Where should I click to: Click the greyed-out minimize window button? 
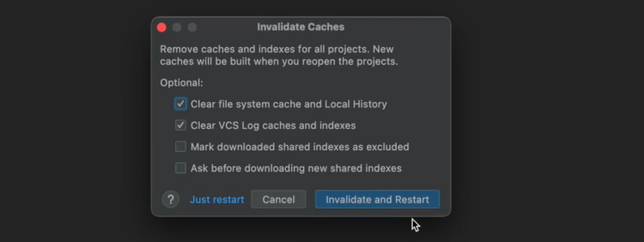[177, 27]
